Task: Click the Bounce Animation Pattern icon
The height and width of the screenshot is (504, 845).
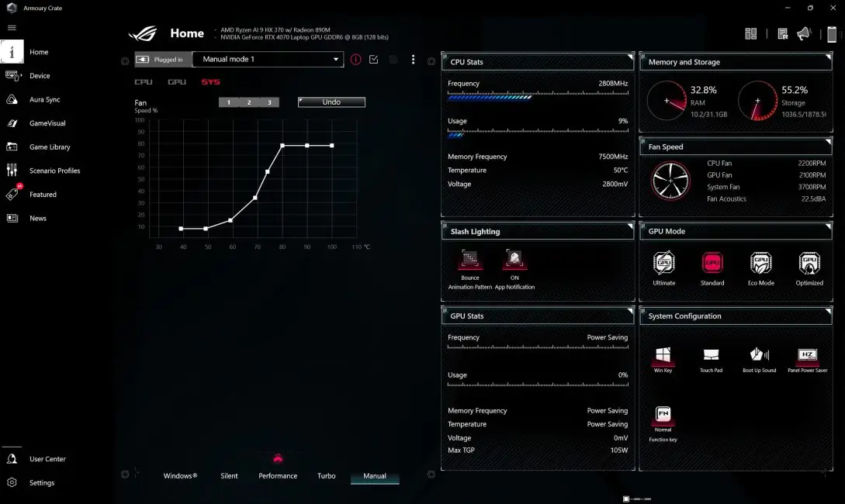Action: pos(470,260)
